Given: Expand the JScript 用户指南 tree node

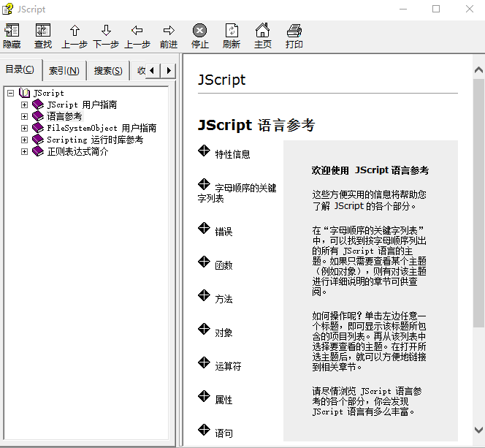Looking at the screenshot, I should pyautogui.click(x=25, y=105).
